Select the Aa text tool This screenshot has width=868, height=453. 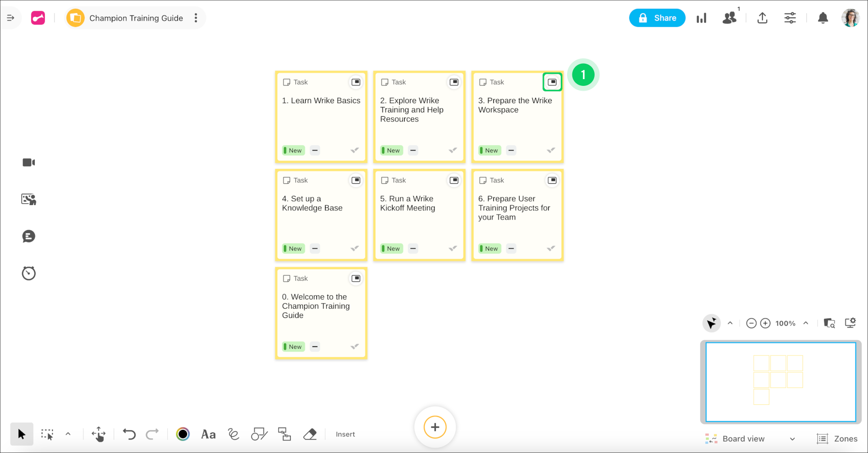pos(208,434)
